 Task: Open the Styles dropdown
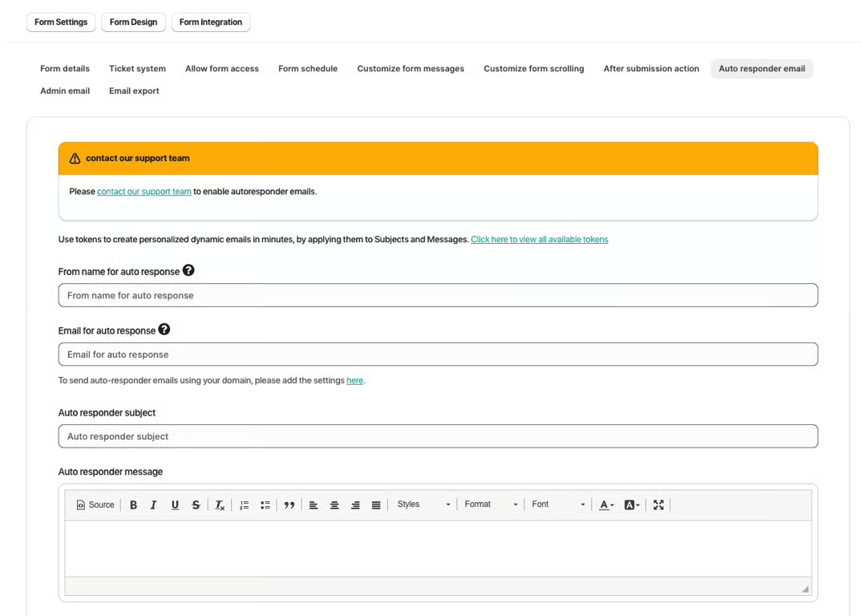click(423, 505)
